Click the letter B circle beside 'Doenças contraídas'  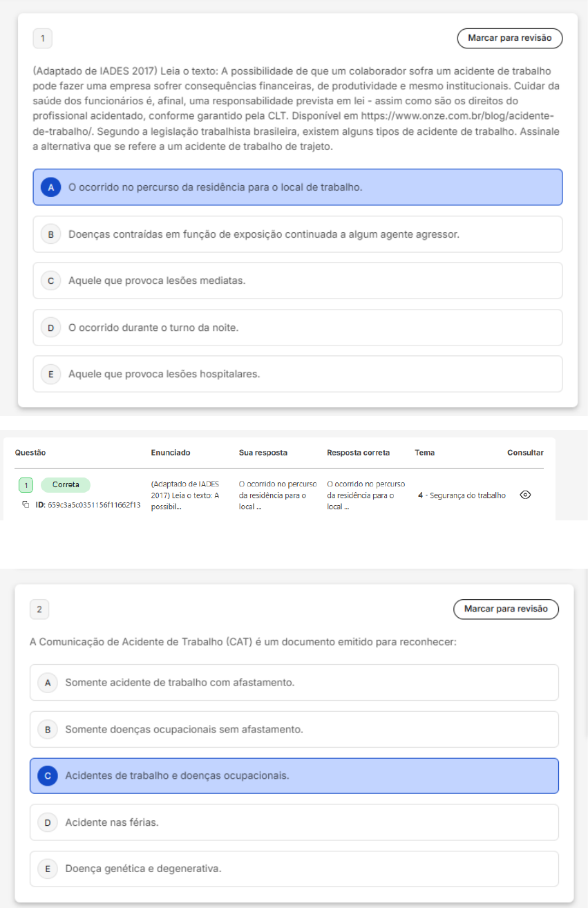pos(50,234)
